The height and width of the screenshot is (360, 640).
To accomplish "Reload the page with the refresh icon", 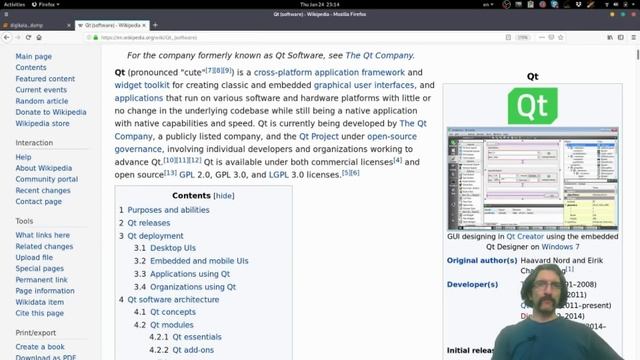I will (x=28, y=37).
